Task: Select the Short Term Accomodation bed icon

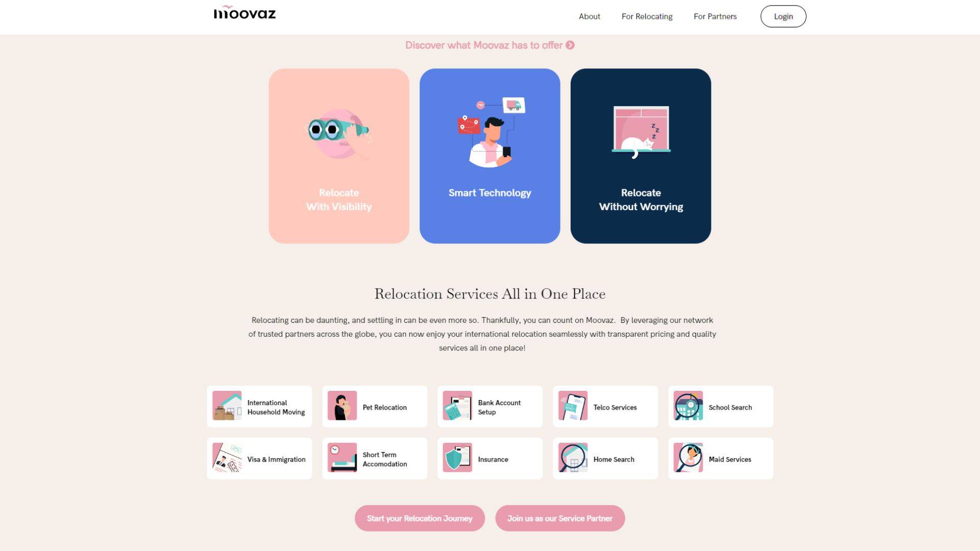Action: click(342, 458)
